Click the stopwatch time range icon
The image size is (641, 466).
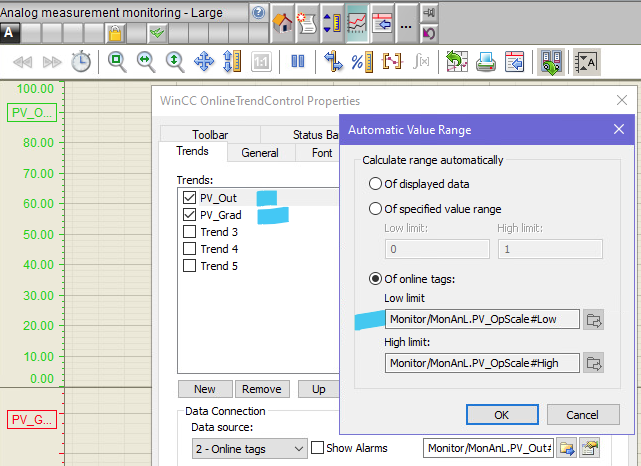[x=81, y=62]
